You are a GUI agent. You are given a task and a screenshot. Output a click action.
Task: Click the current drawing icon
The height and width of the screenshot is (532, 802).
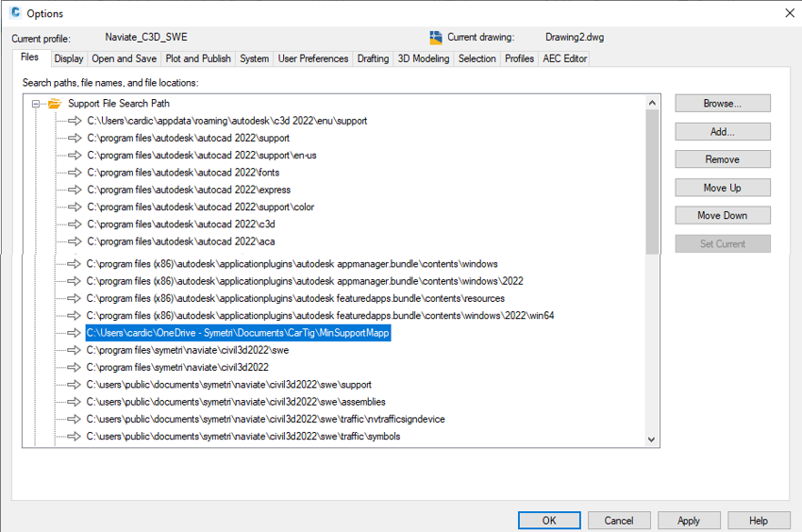(x=436, y=38)
